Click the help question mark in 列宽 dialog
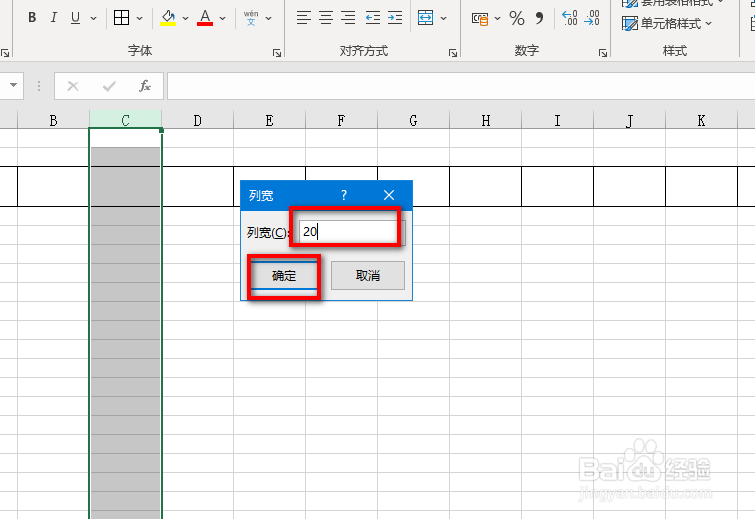 (x=344, y=195)
